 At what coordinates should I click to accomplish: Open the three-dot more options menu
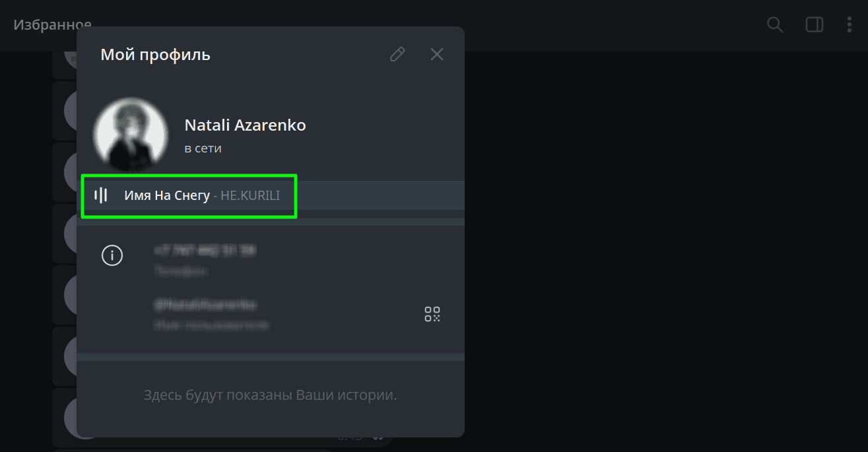[x=850, y=25]
